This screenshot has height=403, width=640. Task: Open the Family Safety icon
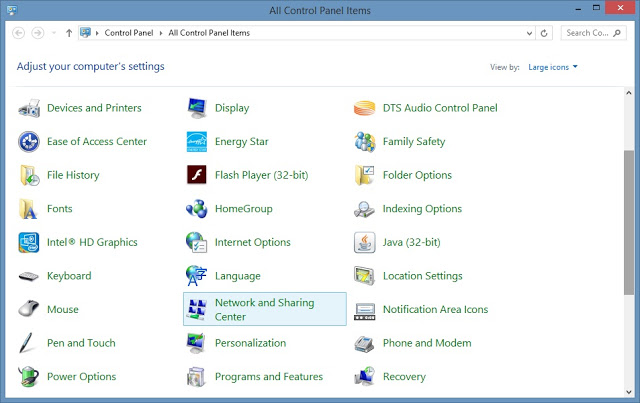tap(365, 142)
